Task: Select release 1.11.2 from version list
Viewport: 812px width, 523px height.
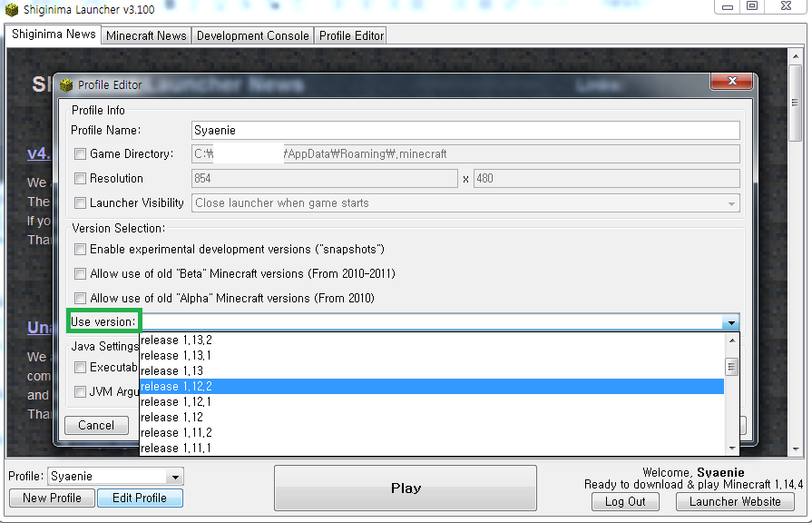Action: point(431,433)
